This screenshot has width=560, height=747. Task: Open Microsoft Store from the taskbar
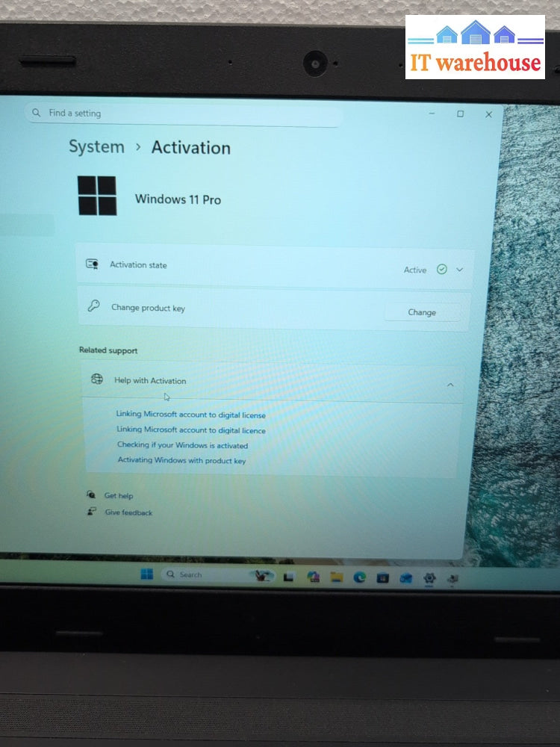(x=382, y=578)
